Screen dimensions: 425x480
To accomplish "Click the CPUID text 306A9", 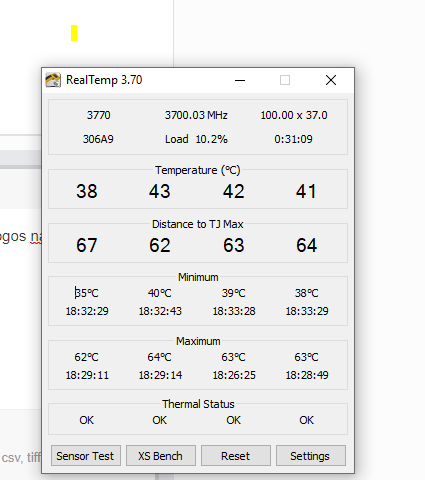I will (98, 139).
